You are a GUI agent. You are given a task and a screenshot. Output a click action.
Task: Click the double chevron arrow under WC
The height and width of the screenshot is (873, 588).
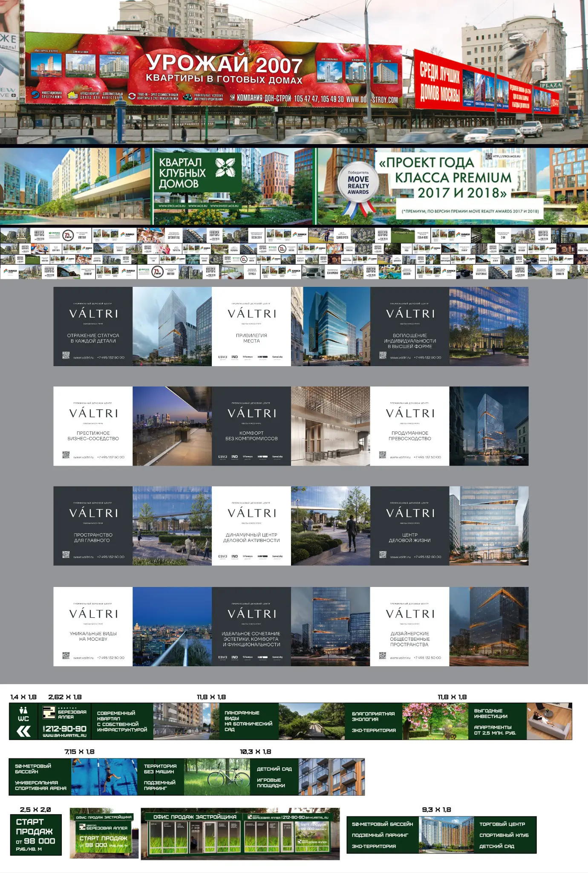pyautogui.click(x=23, y=731)
